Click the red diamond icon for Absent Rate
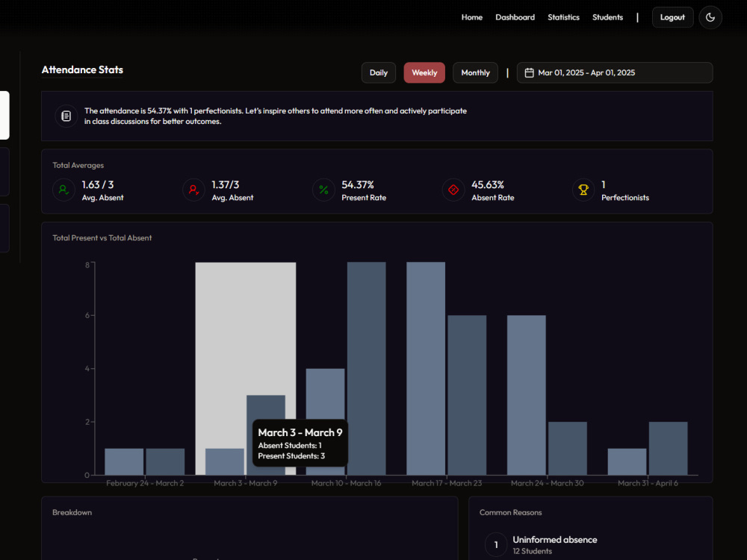This screenshot has width=747, height=560. coord(453,190)
